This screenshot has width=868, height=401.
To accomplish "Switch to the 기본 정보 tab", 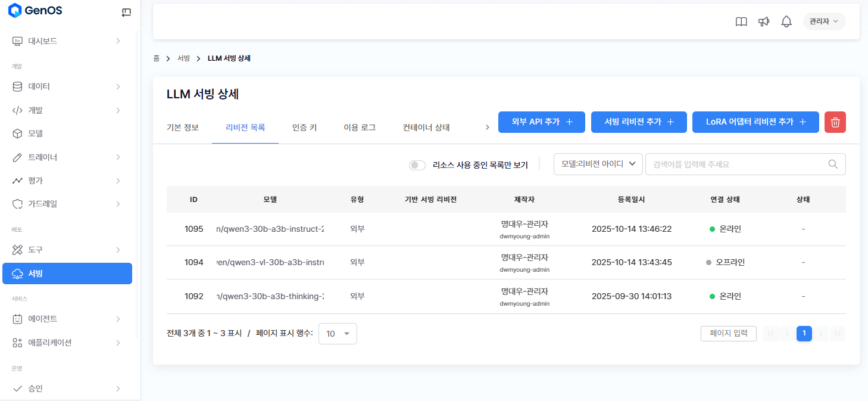I will (183, 128).
